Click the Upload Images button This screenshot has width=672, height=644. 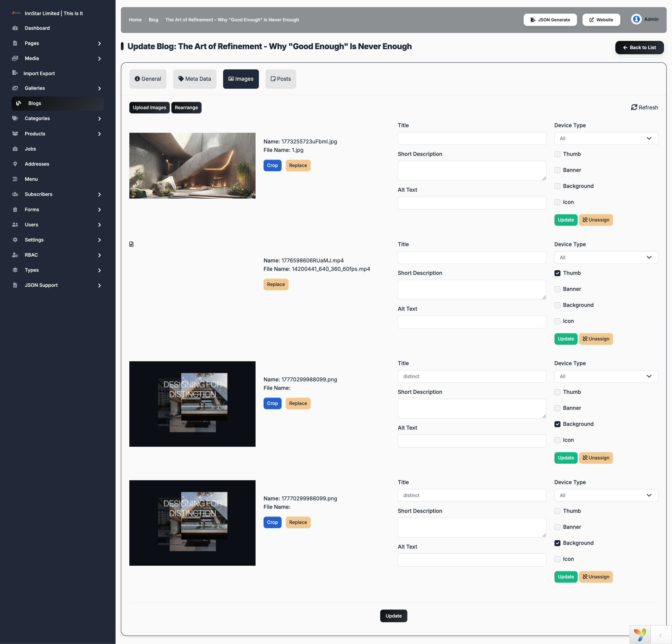tap(149, 107)
